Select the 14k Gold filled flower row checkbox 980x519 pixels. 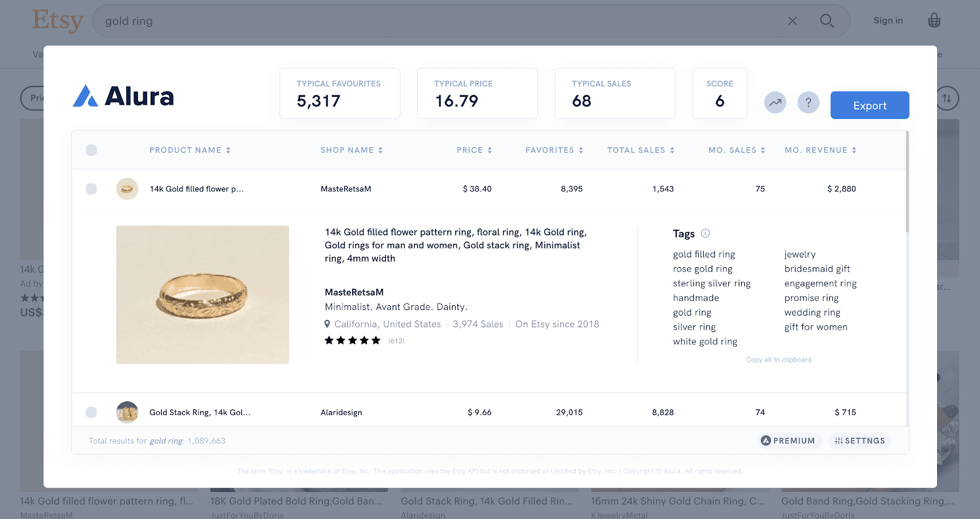pyautogui.click(x=91, y=189)
